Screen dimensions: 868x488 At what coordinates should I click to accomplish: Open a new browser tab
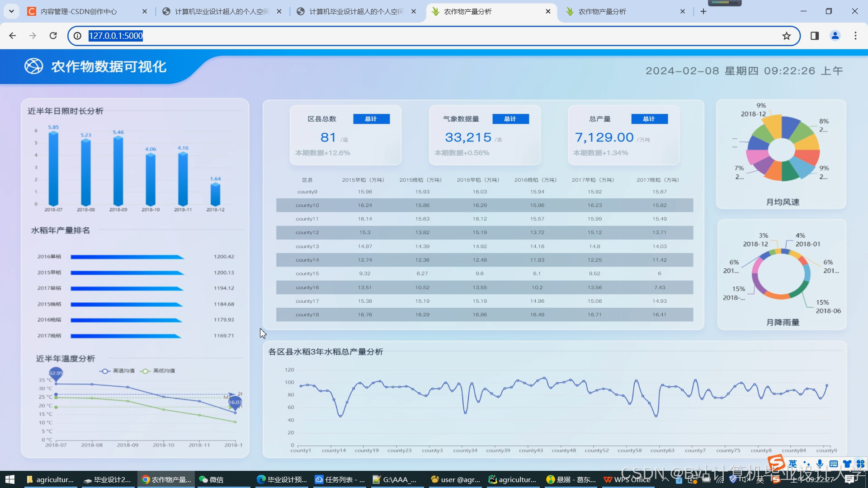[x=703, y=11]
